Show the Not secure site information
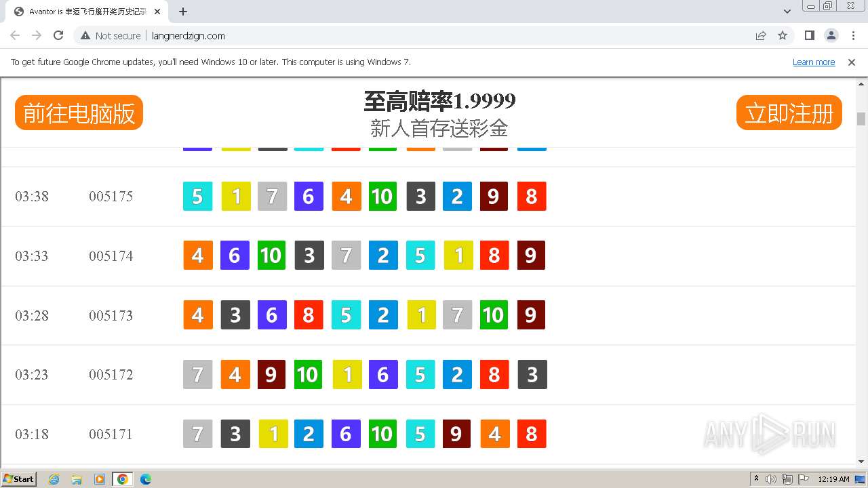 pos(111,35)
